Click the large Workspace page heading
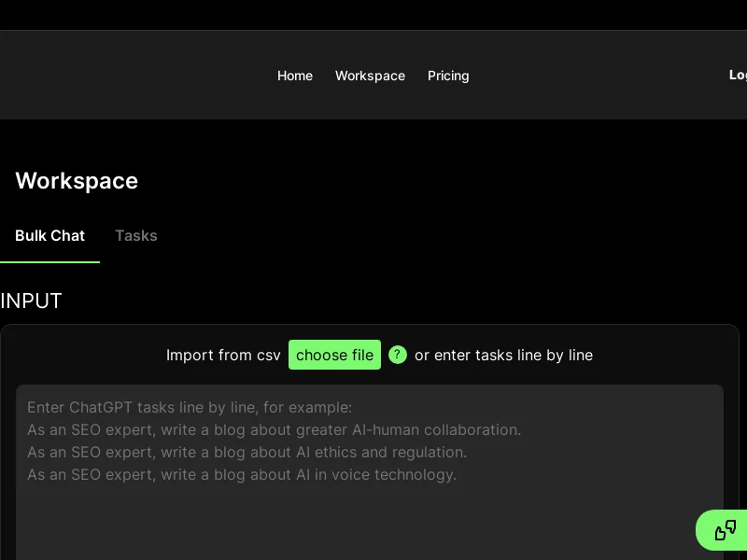 tap(77, 181)
